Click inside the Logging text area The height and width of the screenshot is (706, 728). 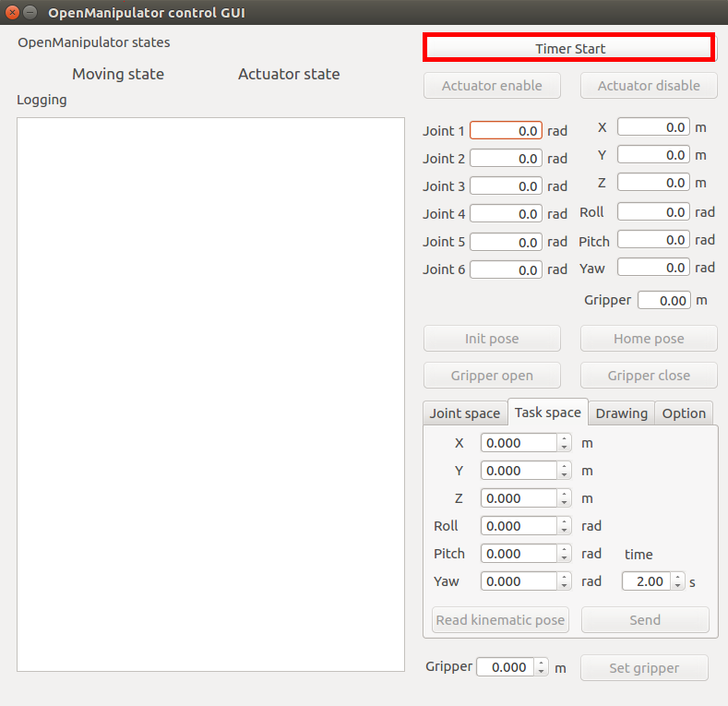coord(210,394)
